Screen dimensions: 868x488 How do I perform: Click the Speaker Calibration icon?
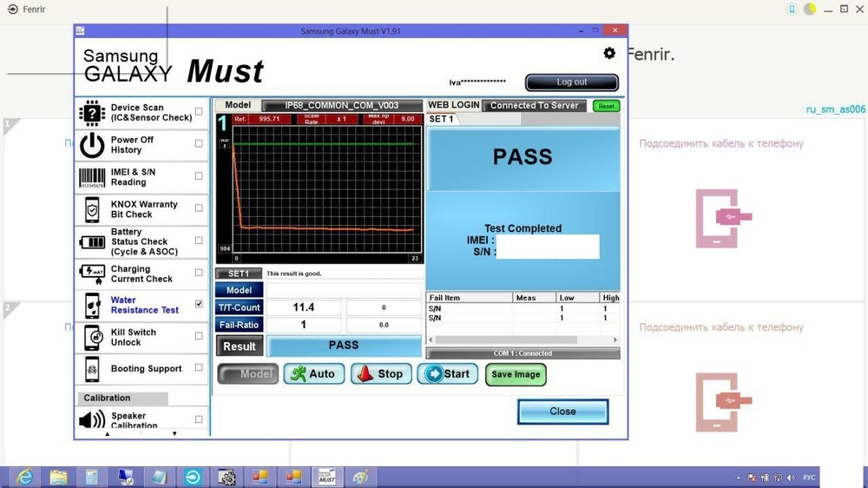[x=92, y=420]
